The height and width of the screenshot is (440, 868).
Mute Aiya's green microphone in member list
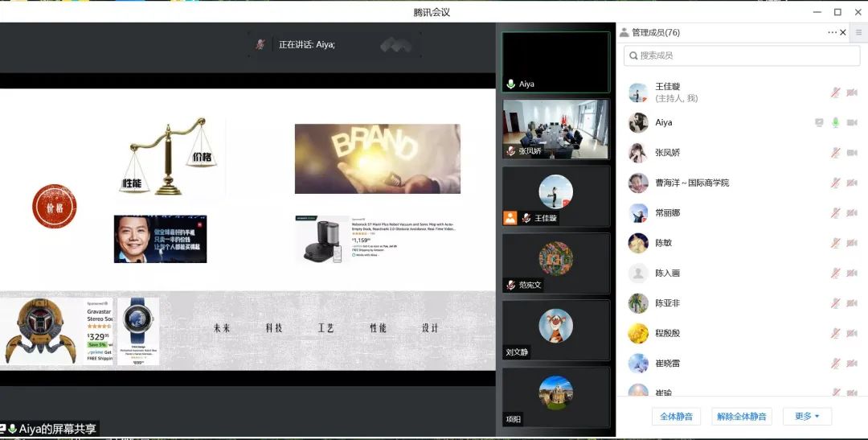[x=835, y=122]
